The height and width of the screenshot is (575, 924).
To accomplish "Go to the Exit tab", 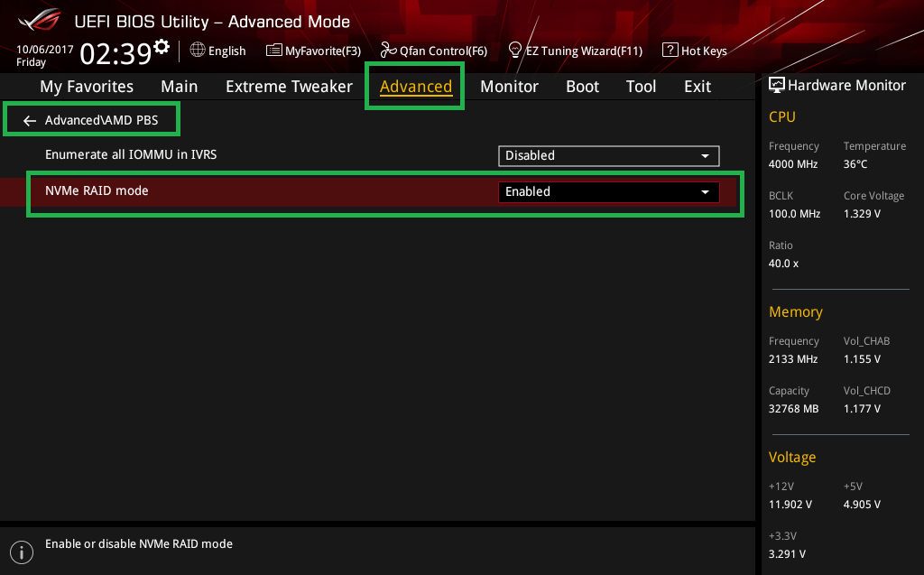I will click(x=698, y=87).
